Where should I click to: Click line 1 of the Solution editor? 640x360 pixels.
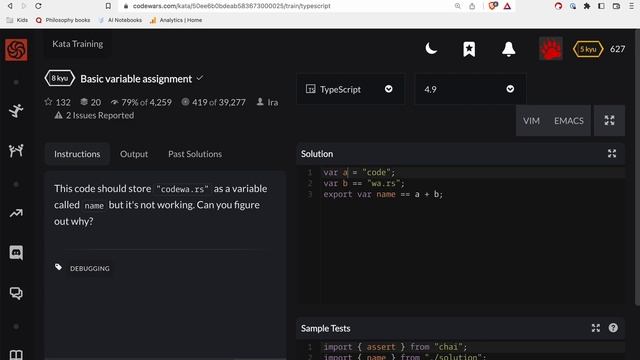coord(473,172)
